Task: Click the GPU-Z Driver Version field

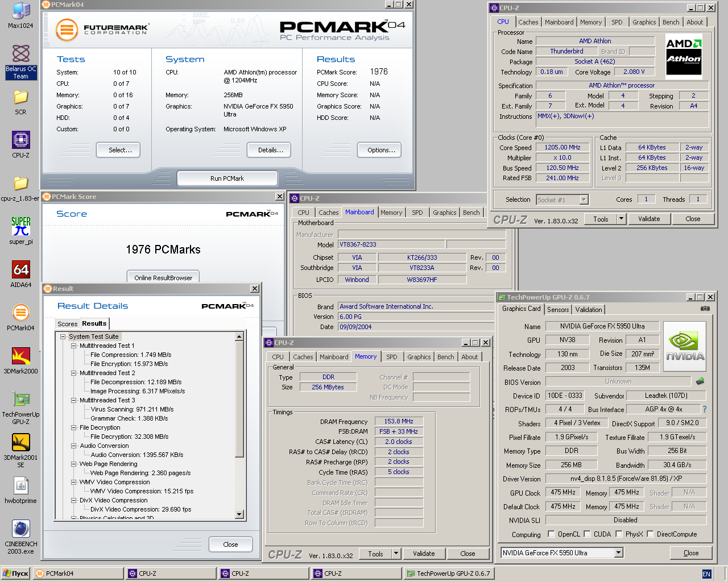Action: tap(626, 479)
